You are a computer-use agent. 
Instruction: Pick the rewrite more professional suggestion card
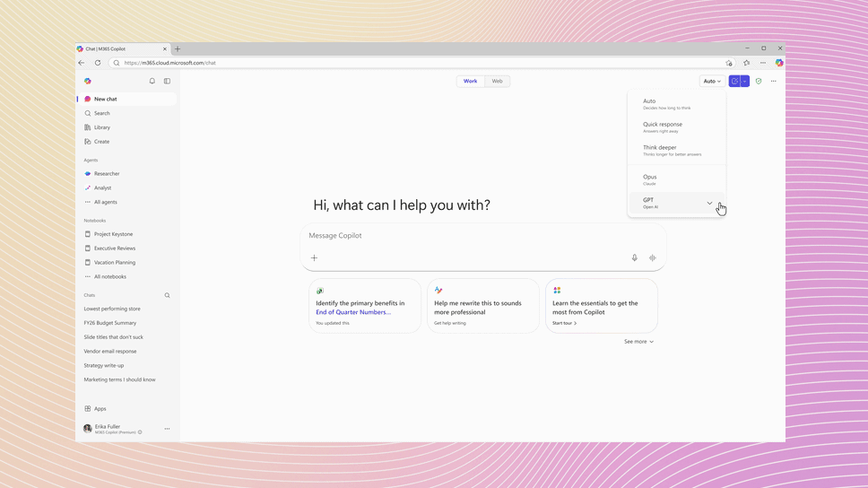(482, 306)
